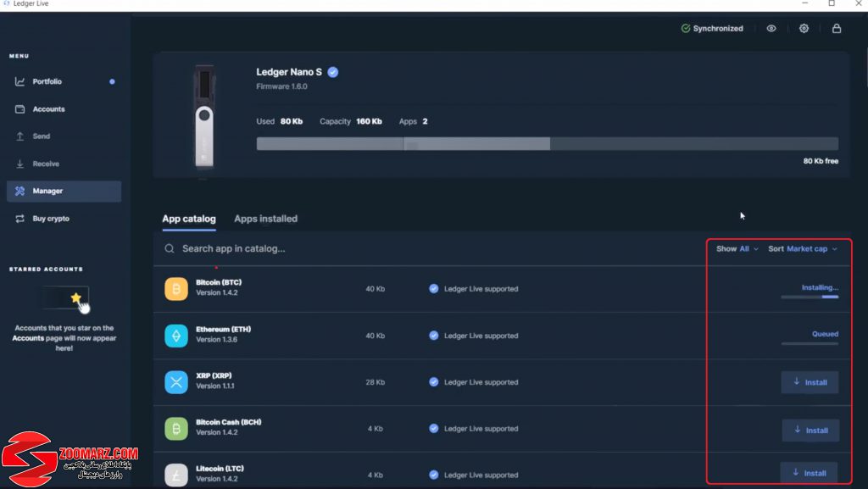Open settings with the gear icon
The width and height of the screenshot is (868, 489).
(x=804, y=28)
